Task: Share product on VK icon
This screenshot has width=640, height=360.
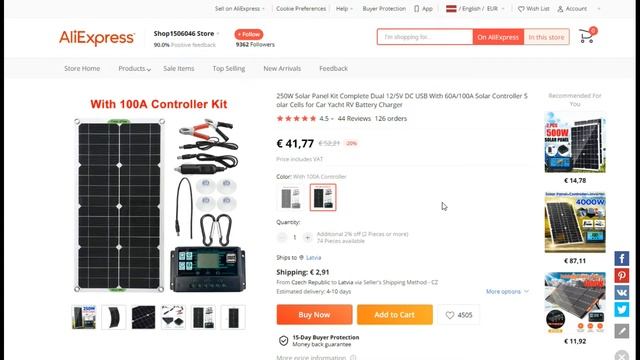Action: click(x=622, y=293)
